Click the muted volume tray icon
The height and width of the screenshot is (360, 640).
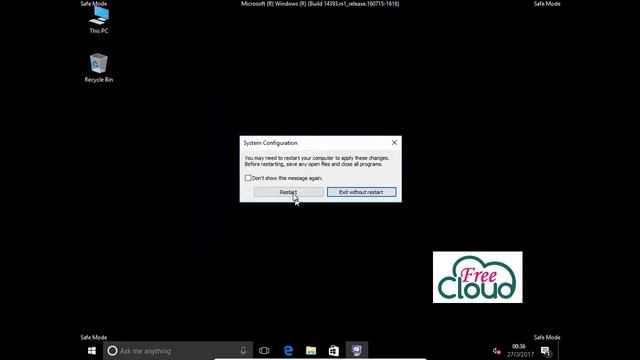[x=496, y=351]
